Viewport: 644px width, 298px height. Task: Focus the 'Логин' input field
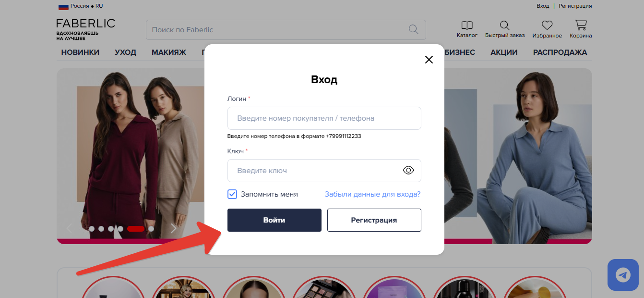click(x=324, y=118)
